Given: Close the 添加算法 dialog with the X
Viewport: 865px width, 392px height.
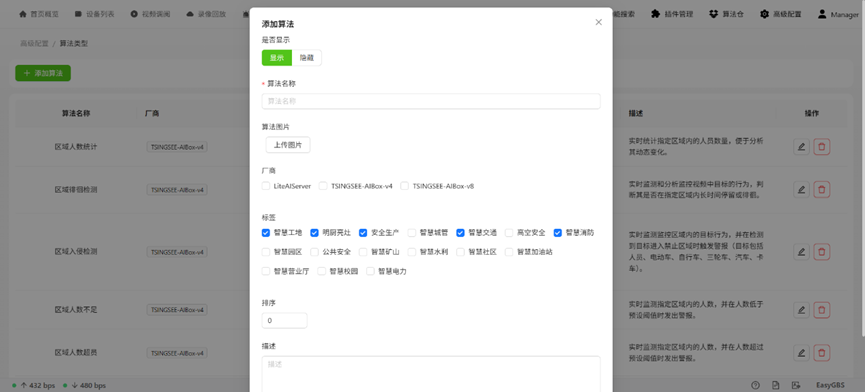Looking at the screenshot, I should click(x=599, y=23).
